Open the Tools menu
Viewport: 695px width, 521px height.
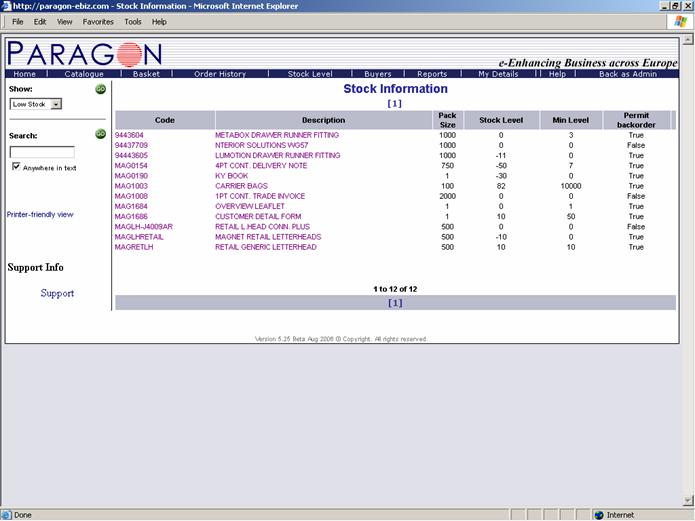pyautogui.click(x=133, y=22)
